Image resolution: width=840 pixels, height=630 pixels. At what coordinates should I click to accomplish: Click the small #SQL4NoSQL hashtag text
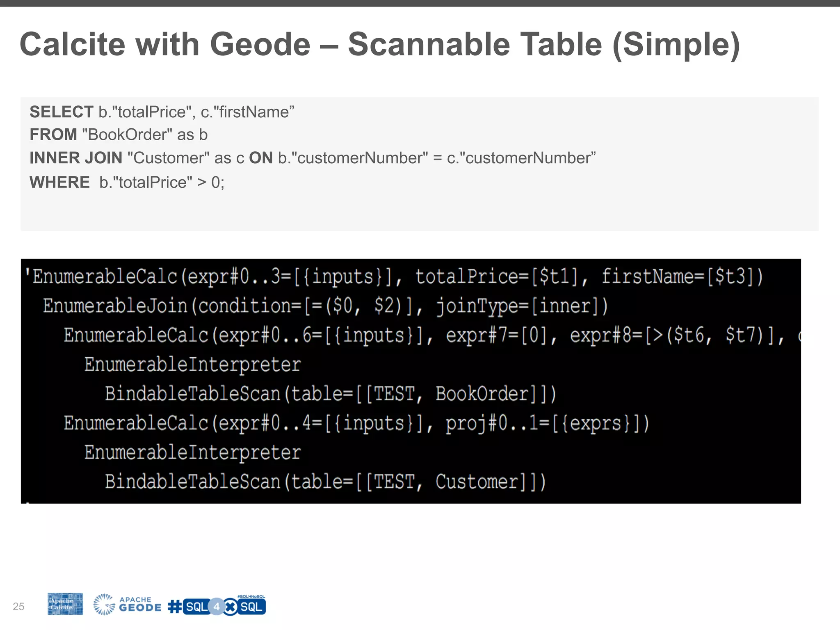[251, 597]
